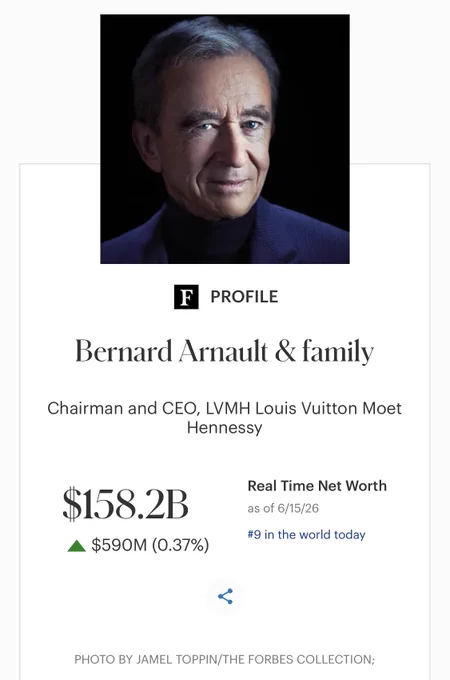Select the PROFILE label beside the logo
Screen dimensions: 450x680
pyautogui.click(x=245, y=297)
